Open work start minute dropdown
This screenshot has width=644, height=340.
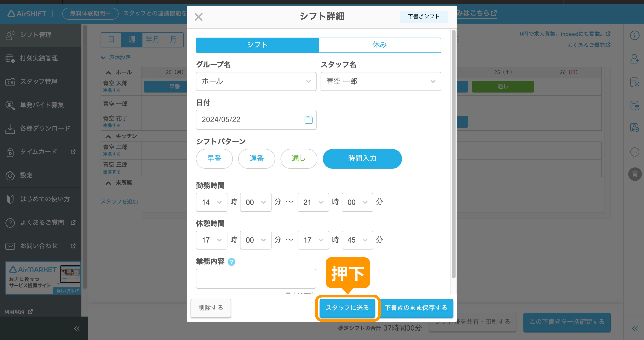[255, 202]
